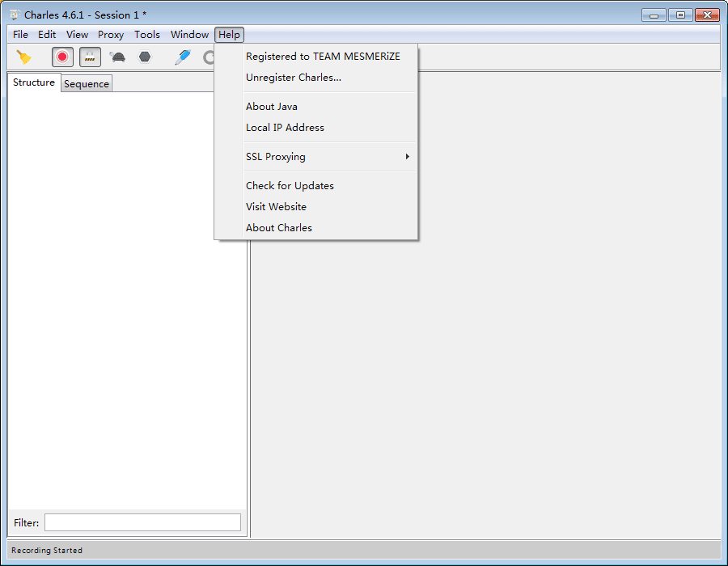Open the Window menu
This screenshot has height=566, width=728.
(x=189, y=35)
